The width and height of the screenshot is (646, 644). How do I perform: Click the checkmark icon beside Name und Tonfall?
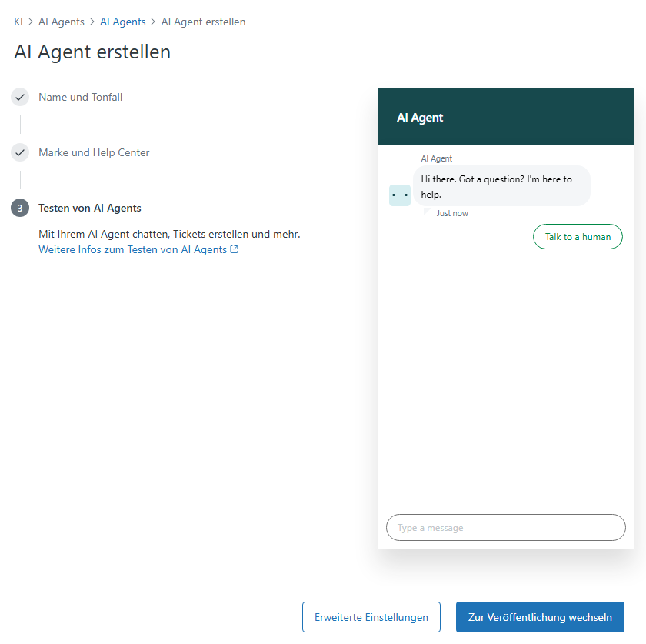(20, 98)
